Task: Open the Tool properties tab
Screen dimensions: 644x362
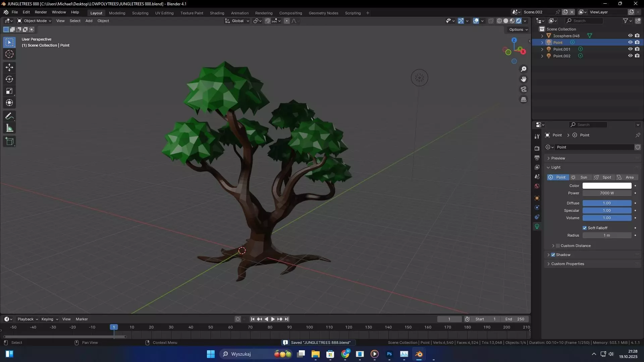Action: (537, 136)
